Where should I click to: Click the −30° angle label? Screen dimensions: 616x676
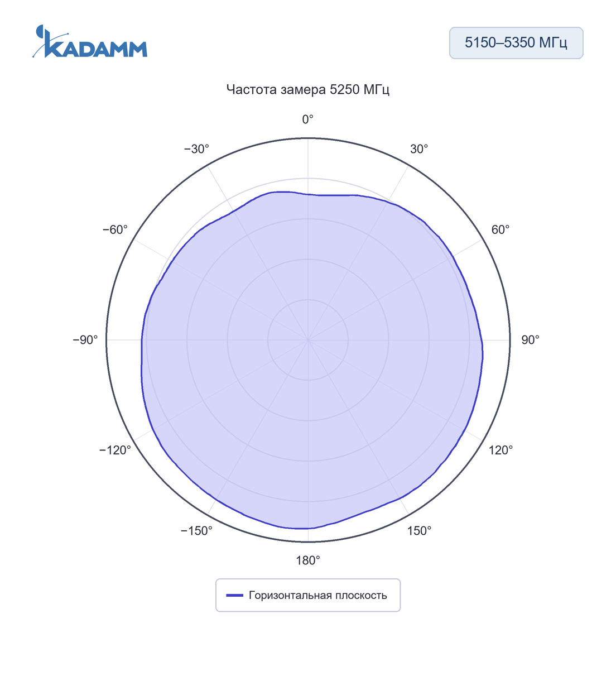point(196,149)
